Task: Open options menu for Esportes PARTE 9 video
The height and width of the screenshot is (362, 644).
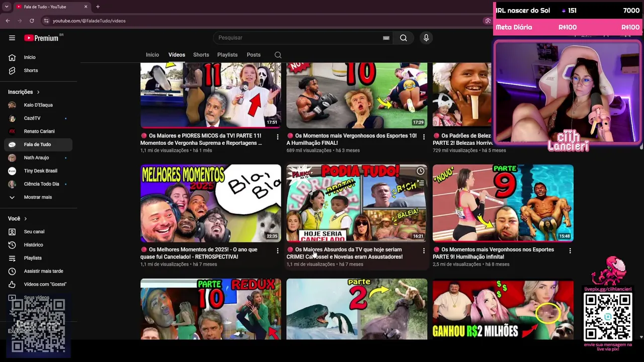Action: point(570,250)
